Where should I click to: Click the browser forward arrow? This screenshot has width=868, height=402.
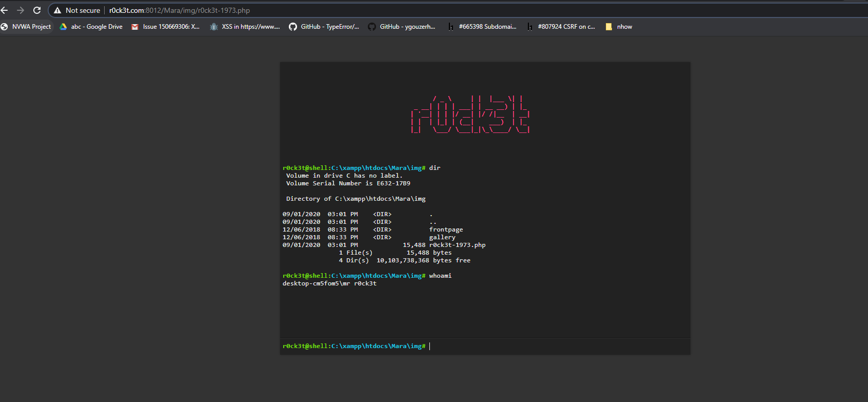[x=21, y=10]
